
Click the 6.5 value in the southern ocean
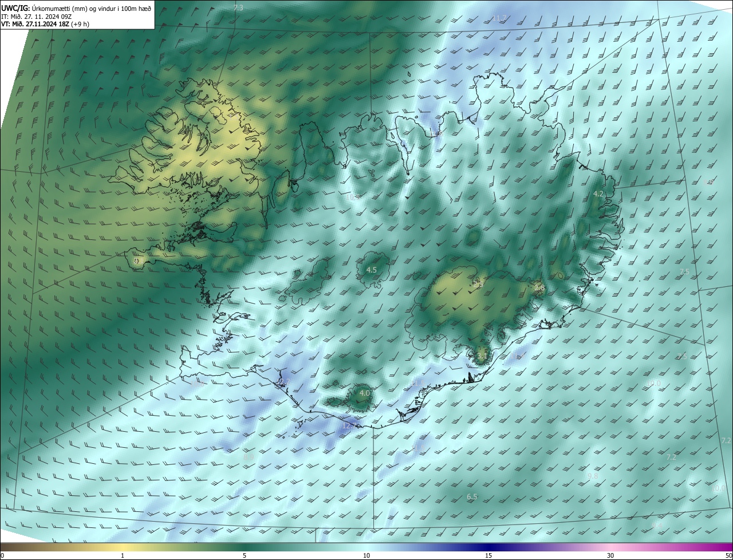pos(472,496)
